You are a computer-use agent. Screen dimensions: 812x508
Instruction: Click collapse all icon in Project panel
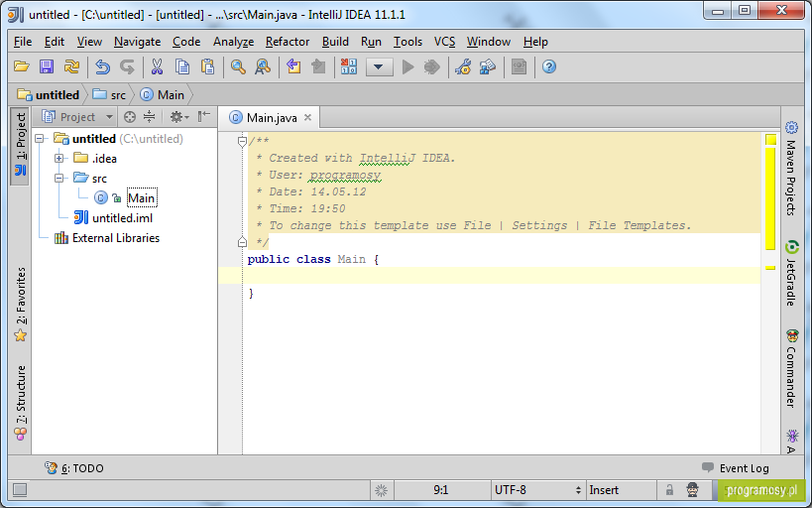(149, 117)
